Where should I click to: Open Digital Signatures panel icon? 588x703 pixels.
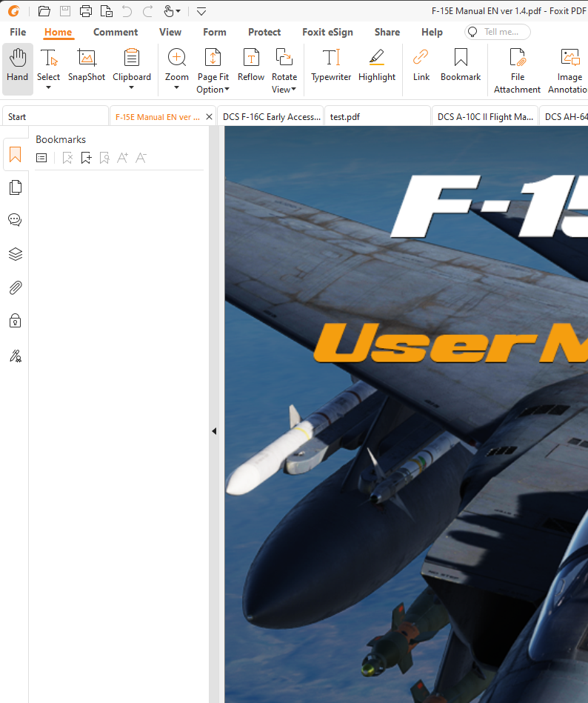(16, 356)
